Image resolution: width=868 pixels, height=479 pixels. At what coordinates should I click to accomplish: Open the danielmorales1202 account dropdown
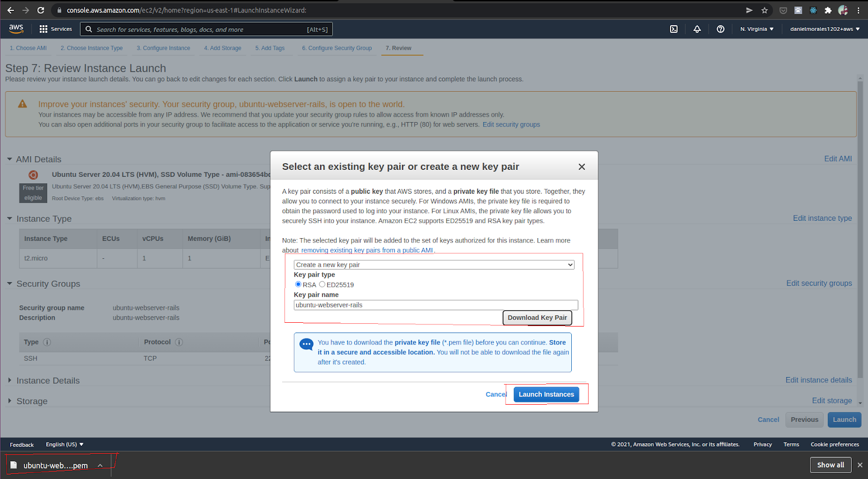click(825, 29)
